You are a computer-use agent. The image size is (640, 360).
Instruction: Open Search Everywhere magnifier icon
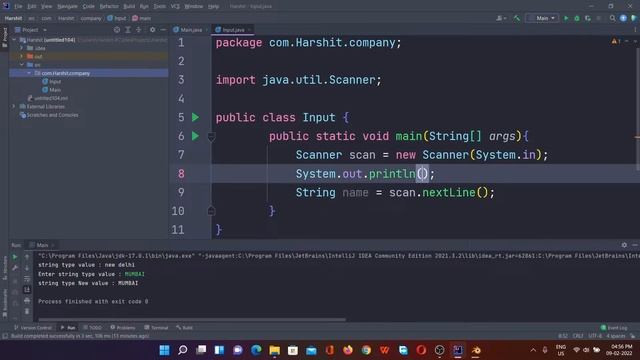612,18
